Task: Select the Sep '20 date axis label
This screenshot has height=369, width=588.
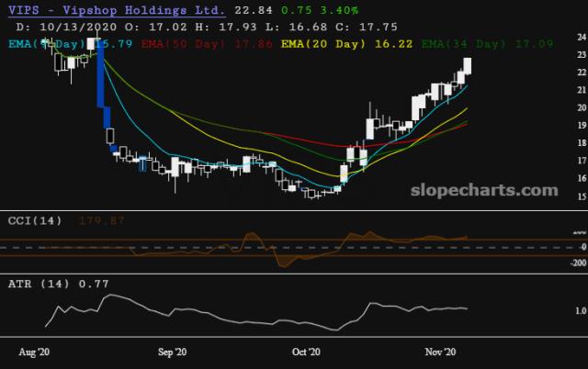Action: [x=173, y=352]
